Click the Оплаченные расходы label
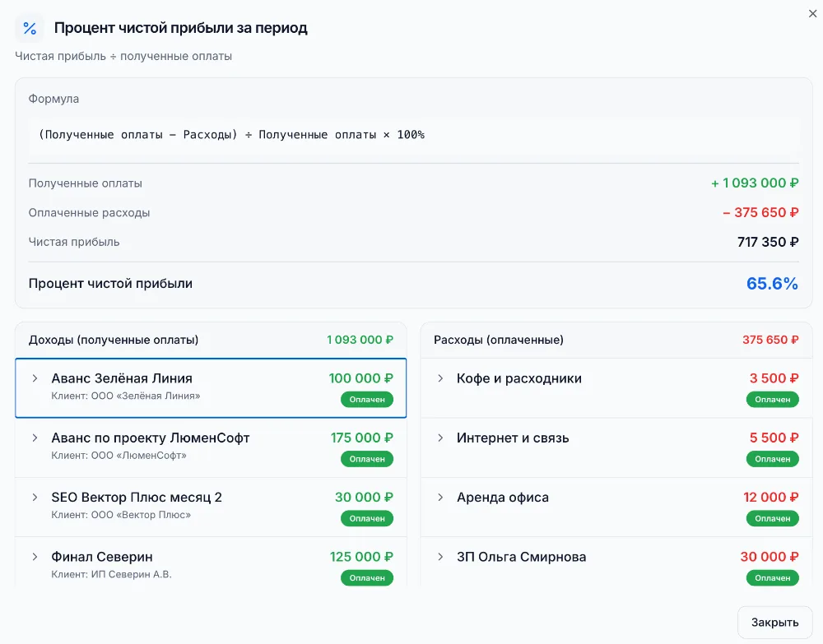The image size is (823, 644). [89, 212]
